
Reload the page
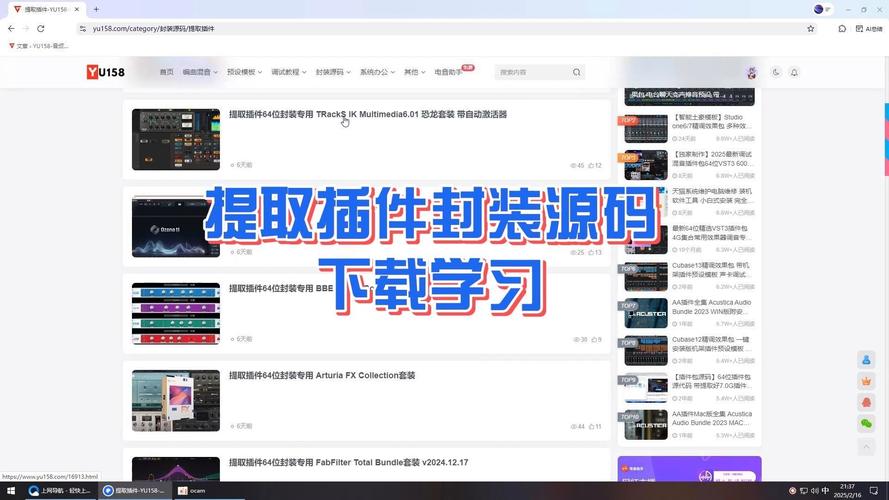[41, 28]
